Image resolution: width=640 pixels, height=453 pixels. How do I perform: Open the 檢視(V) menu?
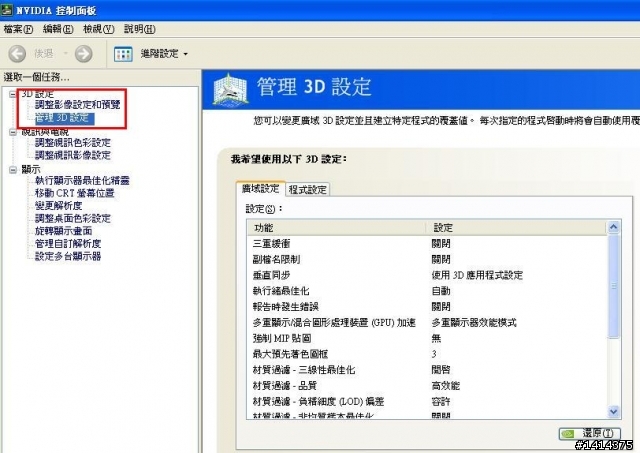tap(98, 29)
